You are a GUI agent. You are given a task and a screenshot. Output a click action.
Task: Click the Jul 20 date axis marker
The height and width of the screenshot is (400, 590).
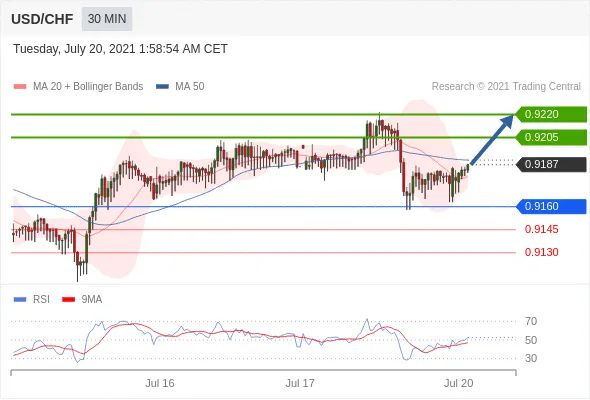[x=458, y=383]
